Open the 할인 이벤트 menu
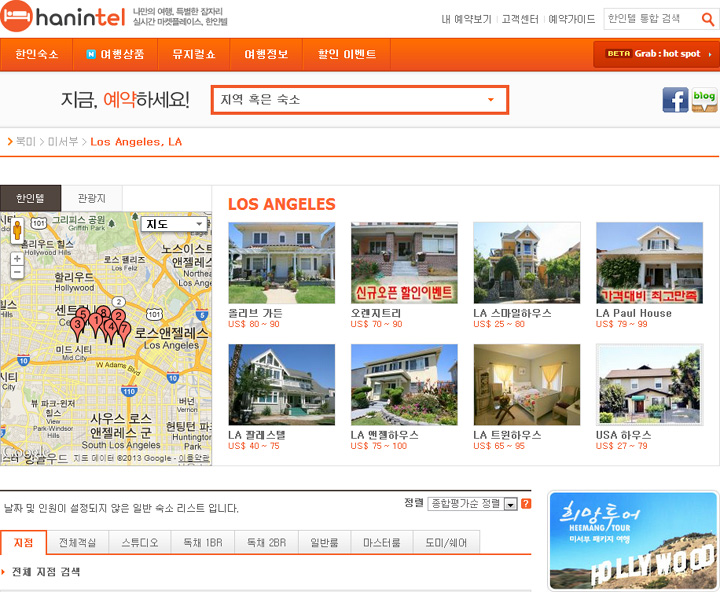 [x=347, y=54]
